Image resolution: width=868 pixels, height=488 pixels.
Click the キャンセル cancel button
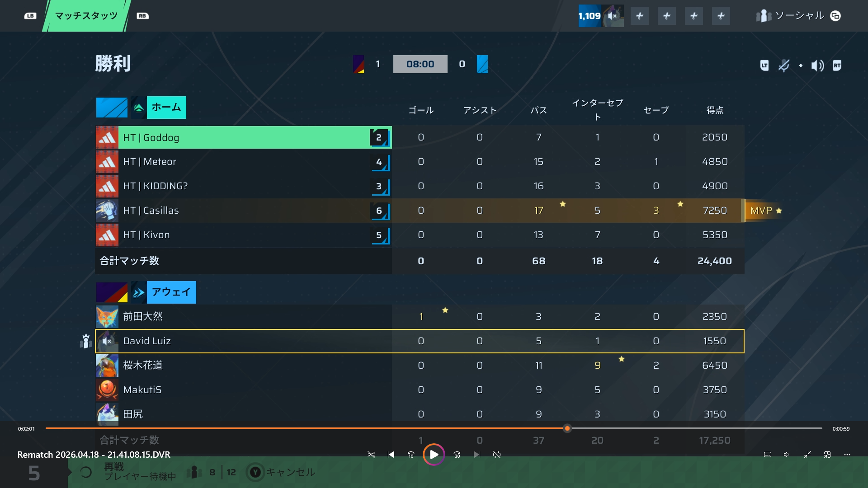(x=281, y=472)
